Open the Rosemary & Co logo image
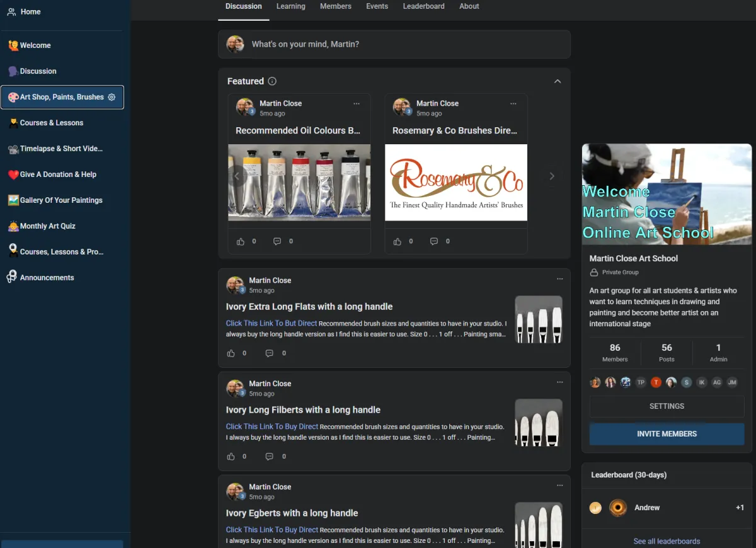 click(x=456, y=183)
